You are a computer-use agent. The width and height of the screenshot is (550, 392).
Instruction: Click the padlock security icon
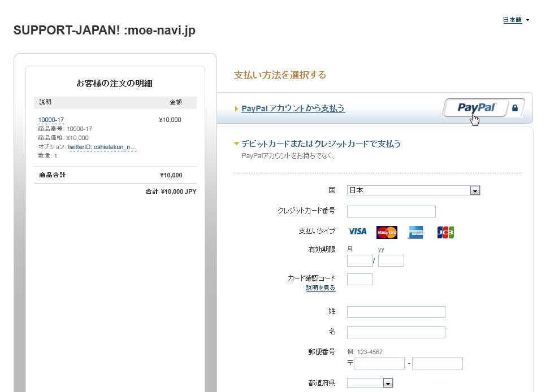click(x=514, y=108)
